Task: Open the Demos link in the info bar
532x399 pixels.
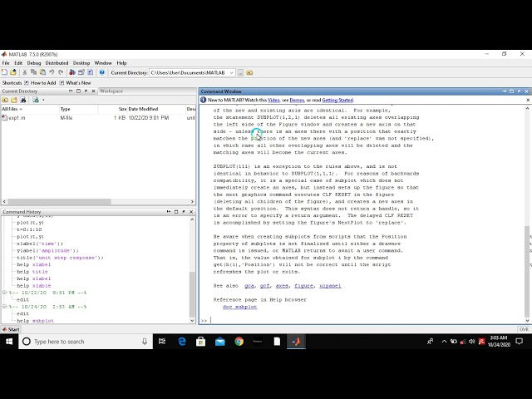Action: tap(297, 100)
